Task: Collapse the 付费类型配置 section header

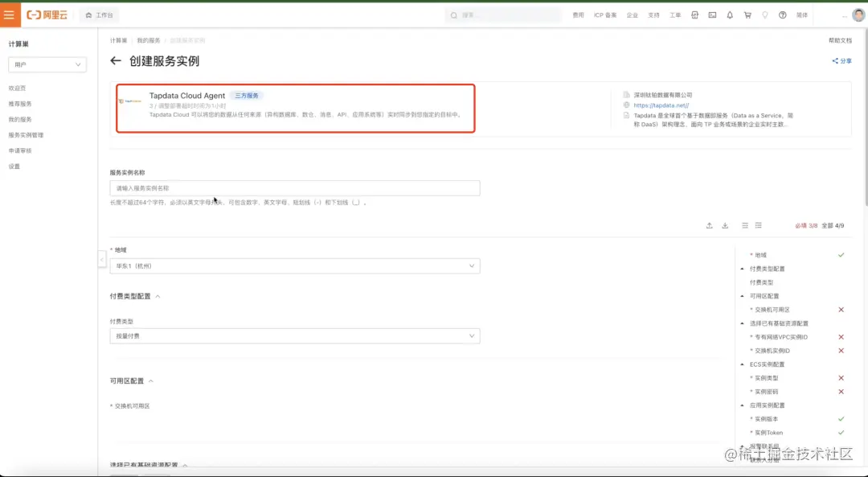Action: coord(135,296)
